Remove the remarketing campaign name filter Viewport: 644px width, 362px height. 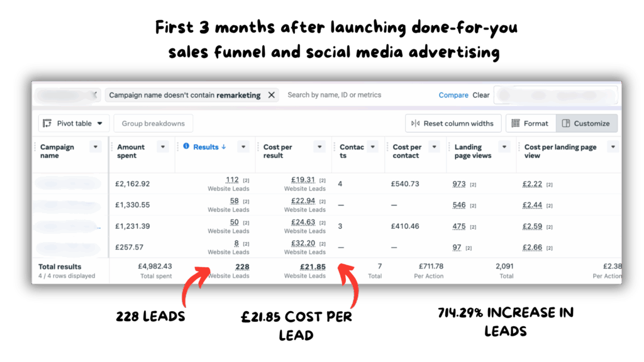(x=272, y=95)
